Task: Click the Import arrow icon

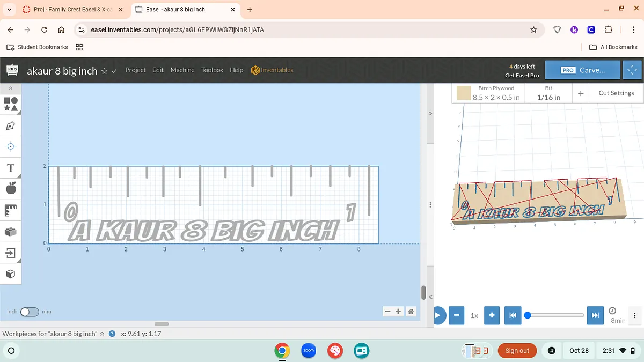Action: (x=10, y=253)
